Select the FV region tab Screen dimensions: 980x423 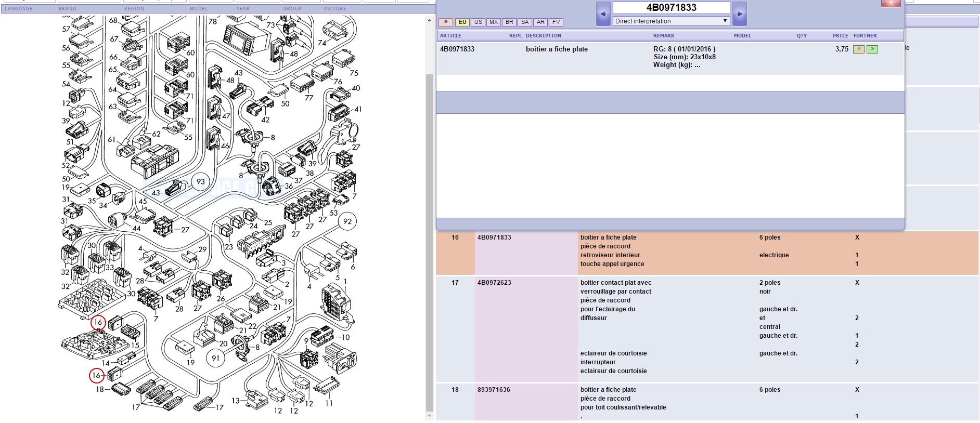pyautogui.click(x=556, y=22)
